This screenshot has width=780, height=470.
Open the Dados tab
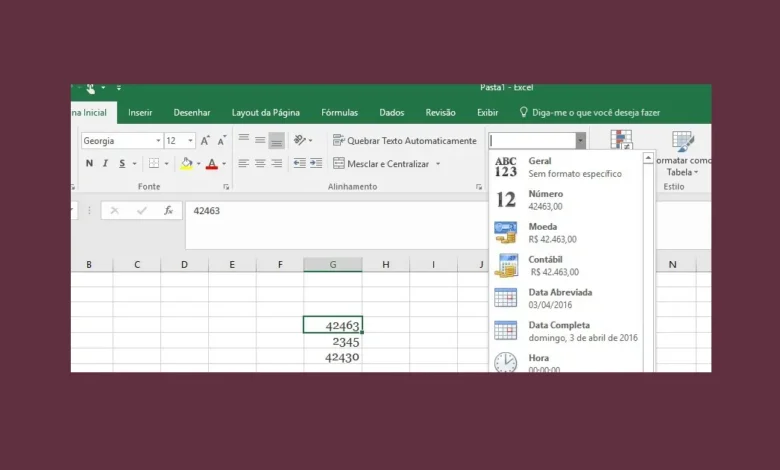click(x=392, y=112)
